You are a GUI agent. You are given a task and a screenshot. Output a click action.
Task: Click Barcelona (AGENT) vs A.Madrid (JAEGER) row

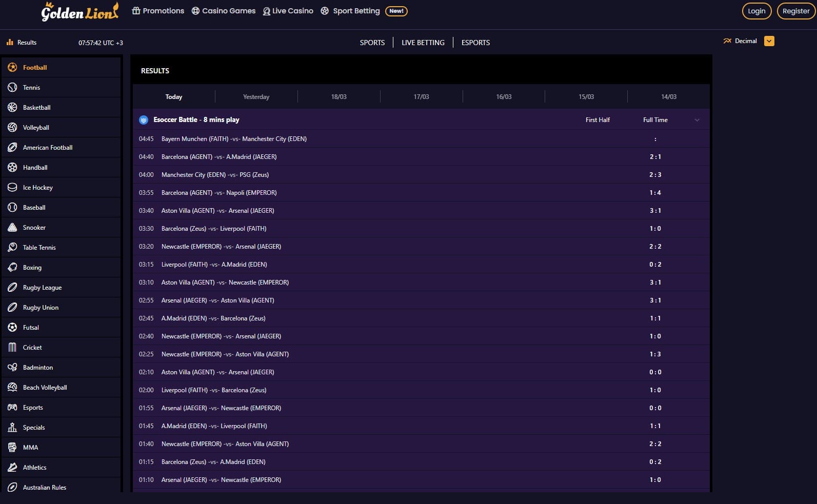[x=421, y=157]
